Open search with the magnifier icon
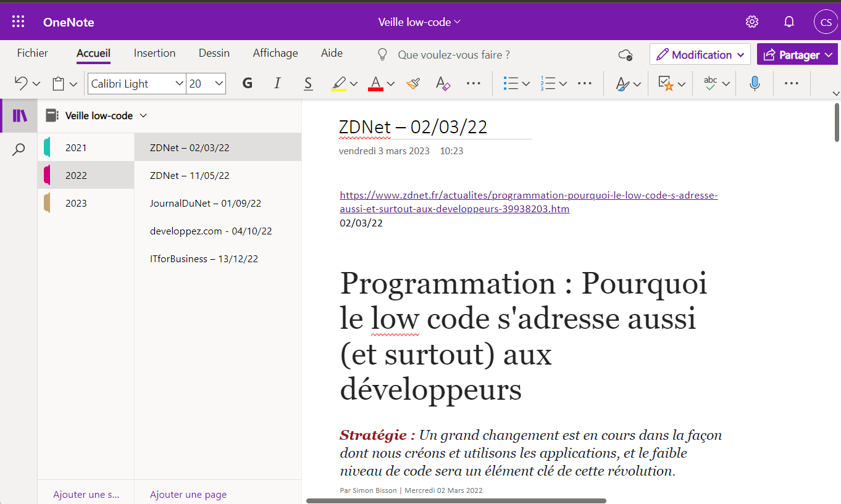The width and height of the screenshot is (841, 504). pos(19,149)
